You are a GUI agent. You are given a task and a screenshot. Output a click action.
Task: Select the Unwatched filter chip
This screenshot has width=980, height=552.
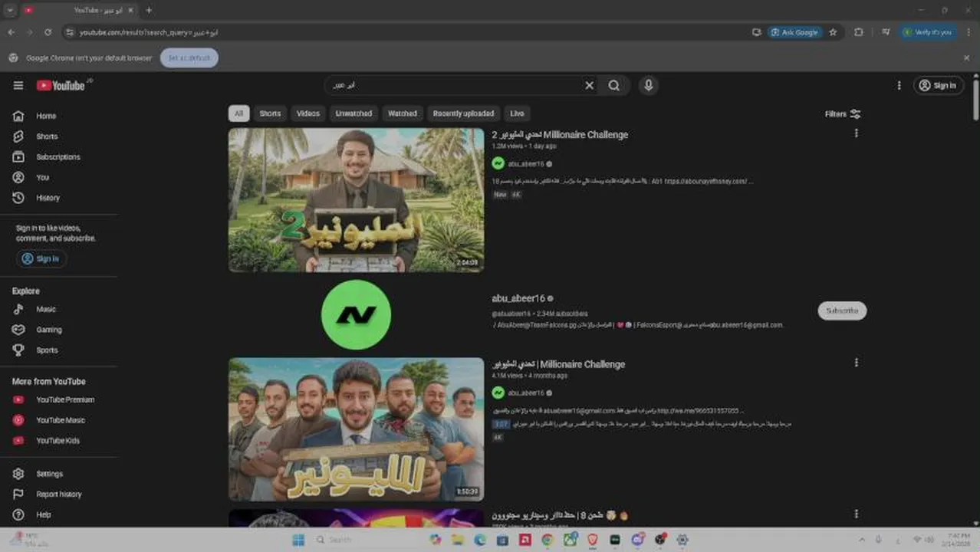pos(354,113)
